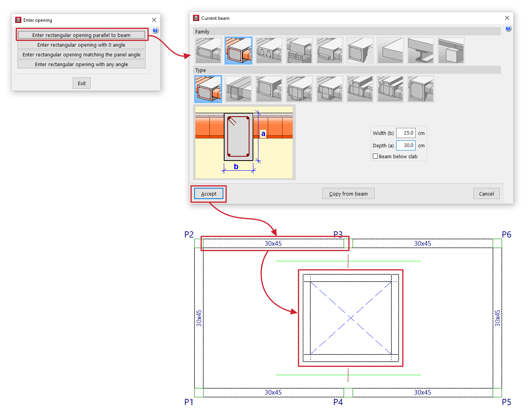Choose the steel I-beam family icon
The image size is (532, 416).
coord(421,51)
